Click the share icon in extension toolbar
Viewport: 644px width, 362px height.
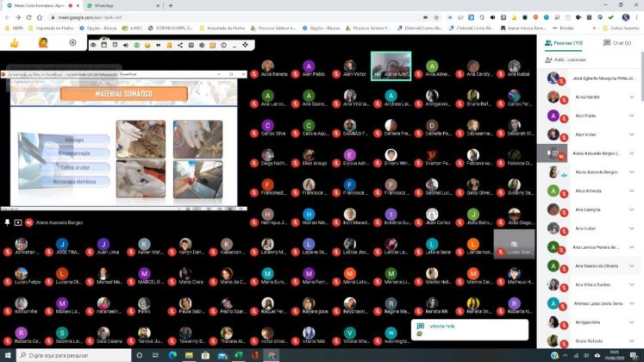coord(180,45)
